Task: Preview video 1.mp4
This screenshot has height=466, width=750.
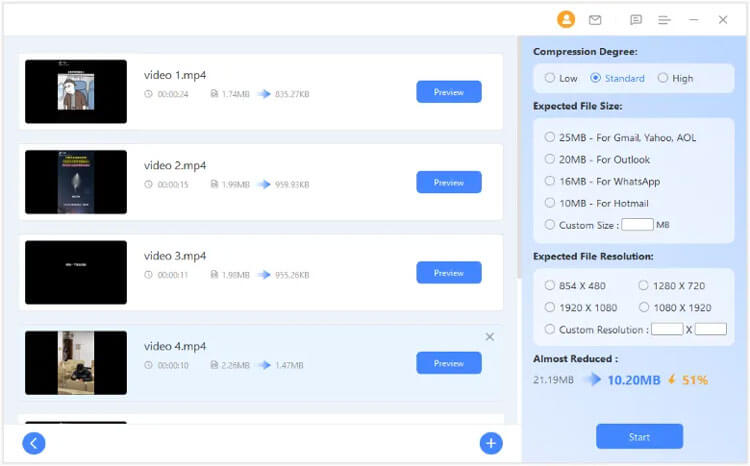Action: (449, 92)
